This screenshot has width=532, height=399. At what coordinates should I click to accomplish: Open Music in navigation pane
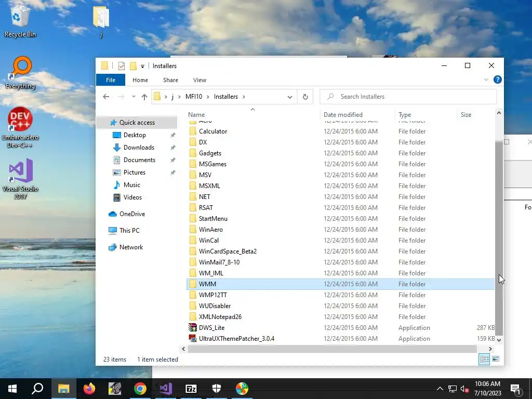point(131,185)
